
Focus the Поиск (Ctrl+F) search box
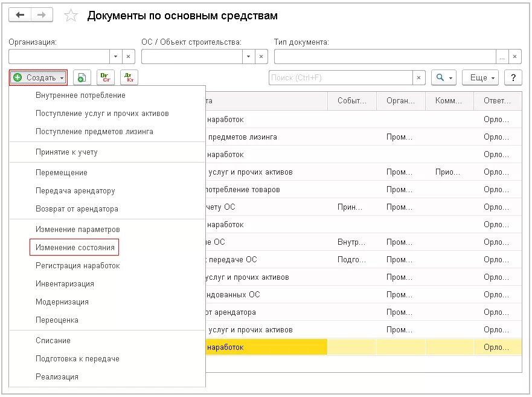tap(341, 77)
